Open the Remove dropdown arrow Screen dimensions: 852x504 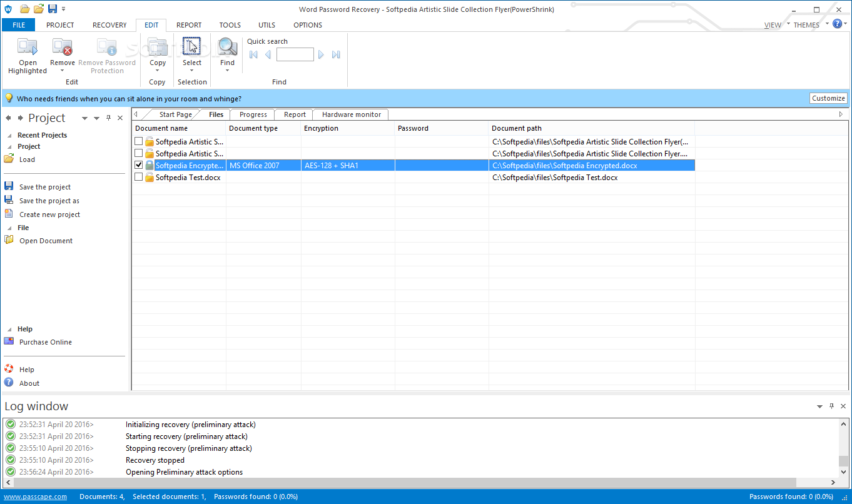pyautogui.click(x=62, y=70)
